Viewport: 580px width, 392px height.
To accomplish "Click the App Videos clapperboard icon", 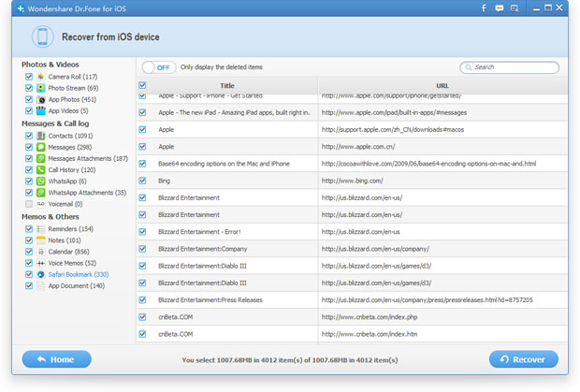I will (40, 110).
